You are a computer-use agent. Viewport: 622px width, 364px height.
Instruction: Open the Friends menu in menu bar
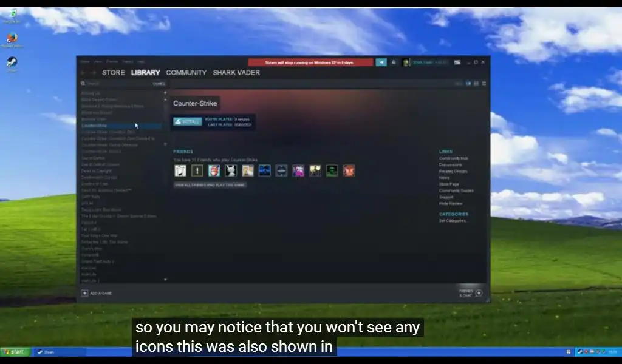click(x=112, y=62)
